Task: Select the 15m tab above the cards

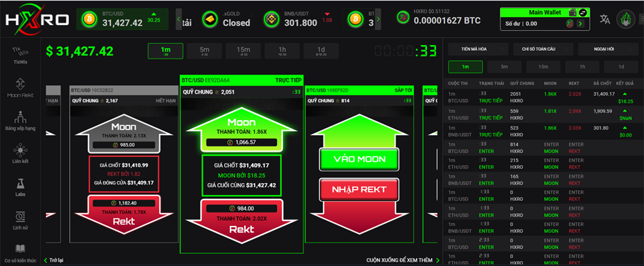Action: 243,51
